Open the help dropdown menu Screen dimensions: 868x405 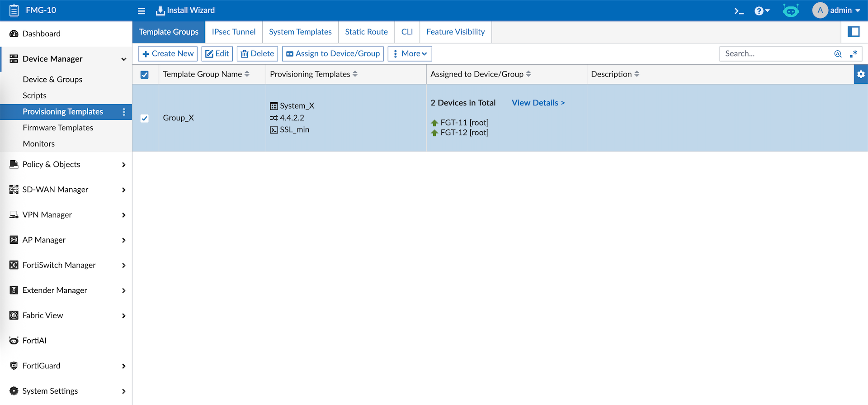pos(762,11)
